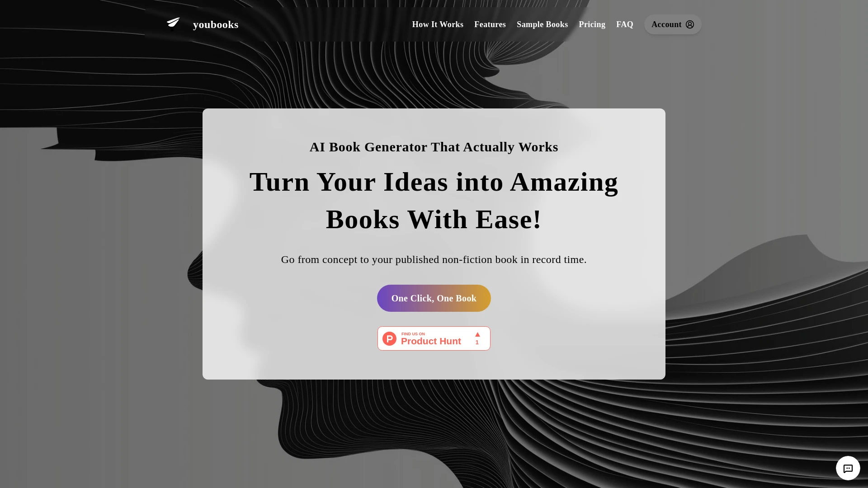
Task: Click the Product Hunt upvote arrow icon
Action: (477, 334)
